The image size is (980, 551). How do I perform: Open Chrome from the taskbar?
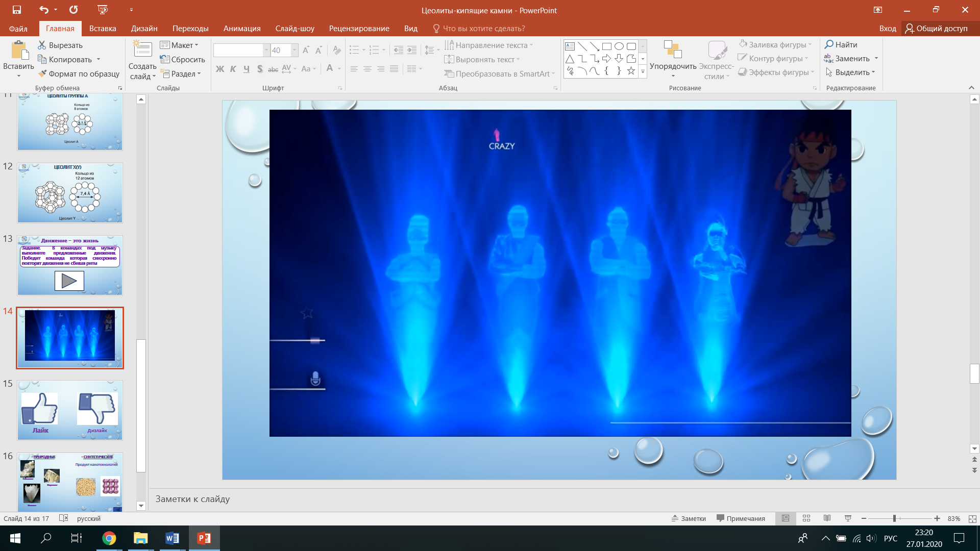(109, 538)
